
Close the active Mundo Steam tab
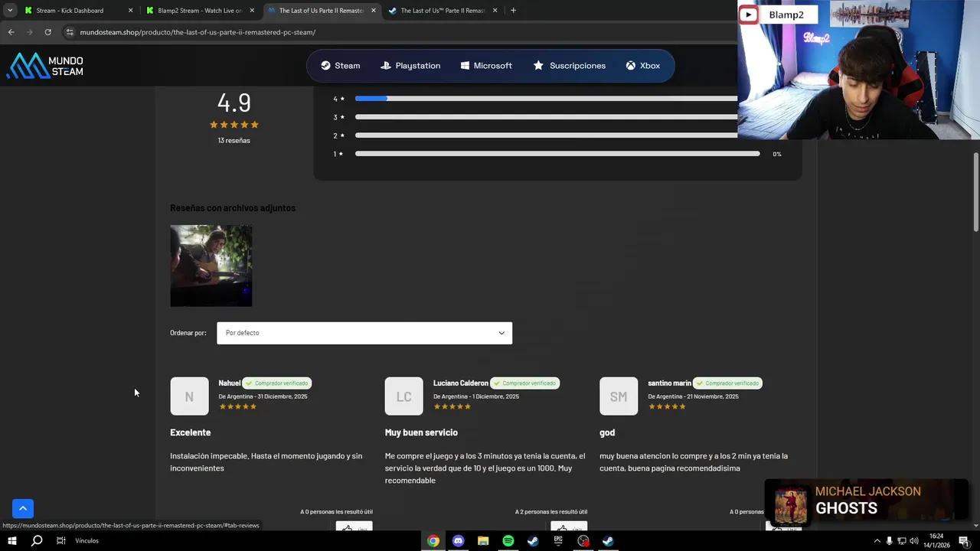tap(374, 11)
